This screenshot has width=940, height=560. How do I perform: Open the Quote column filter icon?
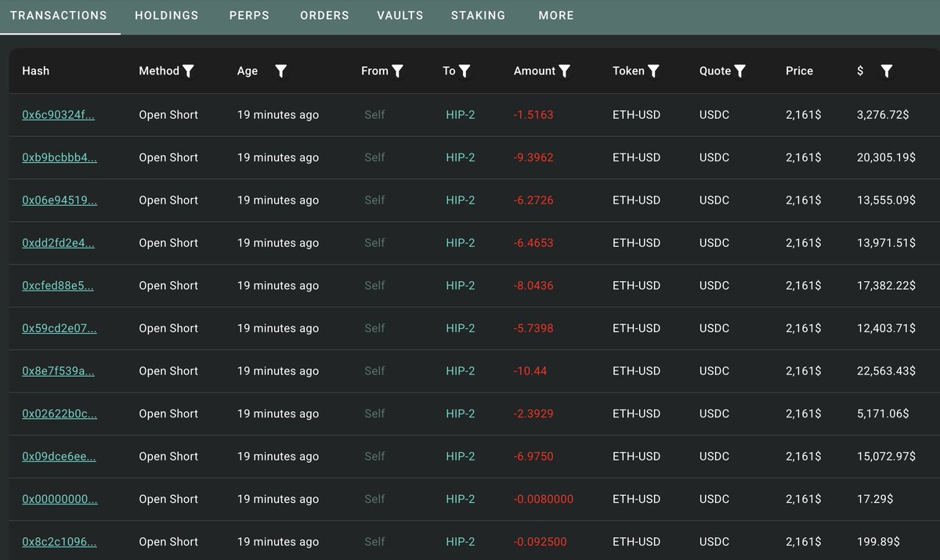click(x=740, y=71)
